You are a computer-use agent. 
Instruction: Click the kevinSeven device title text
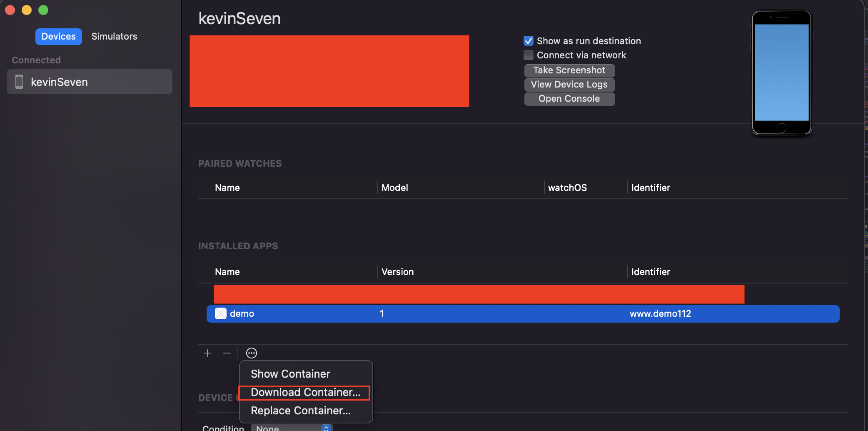tap(239, 18)
